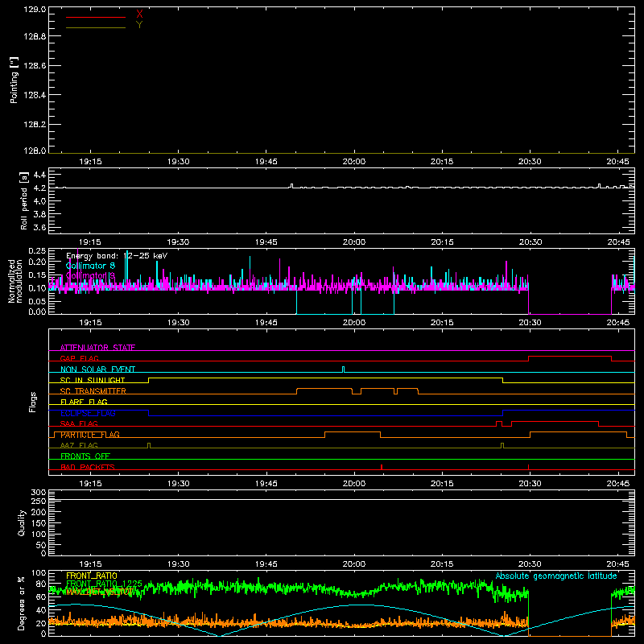The image size is (644, 644).
Task: Click the olive Y legend line
Action: (96, 27)
